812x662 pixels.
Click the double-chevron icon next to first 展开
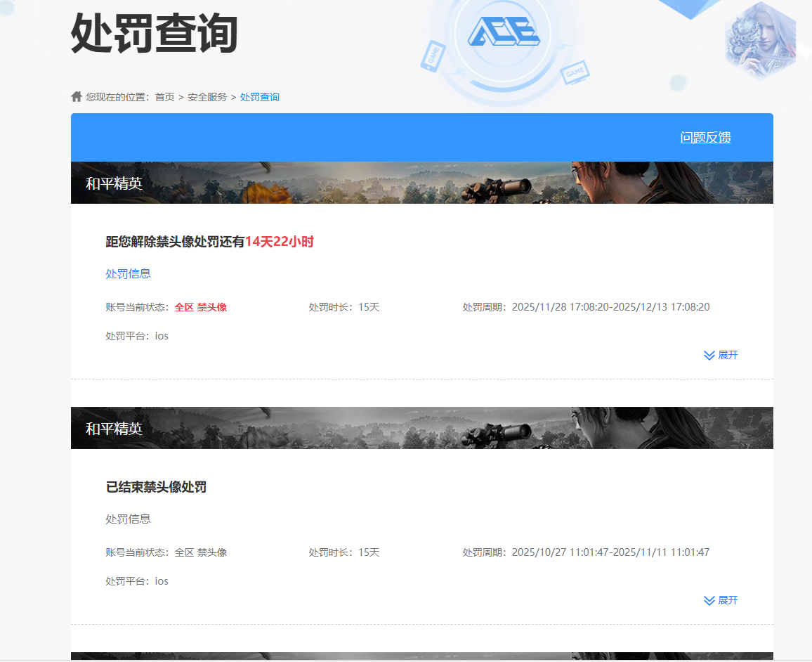(708, 355)
